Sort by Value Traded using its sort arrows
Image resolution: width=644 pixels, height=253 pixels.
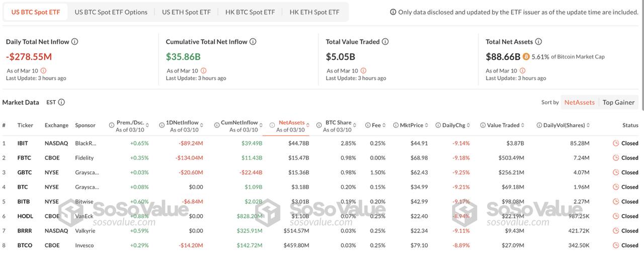click(x=523, y=125)
